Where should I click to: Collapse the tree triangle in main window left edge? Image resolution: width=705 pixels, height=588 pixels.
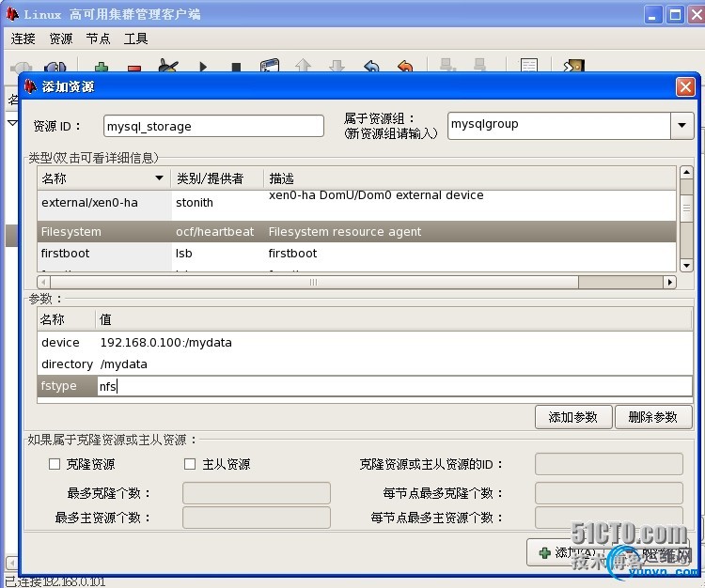12,123
